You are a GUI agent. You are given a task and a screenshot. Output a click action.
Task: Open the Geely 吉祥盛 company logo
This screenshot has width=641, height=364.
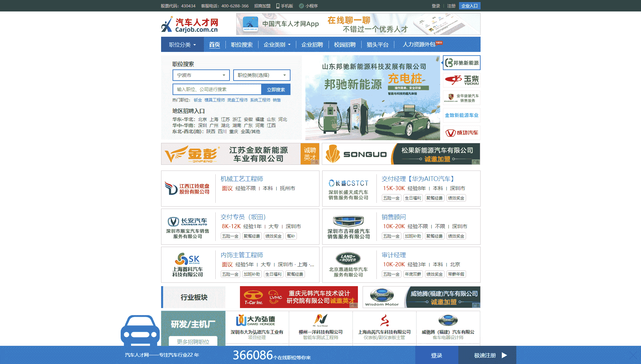[348, 227]
